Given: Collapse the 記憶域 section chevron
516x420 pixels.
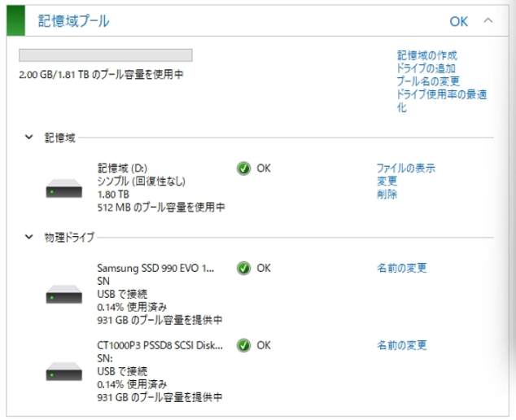Looking at the screenshot, I should click(29, 137).
